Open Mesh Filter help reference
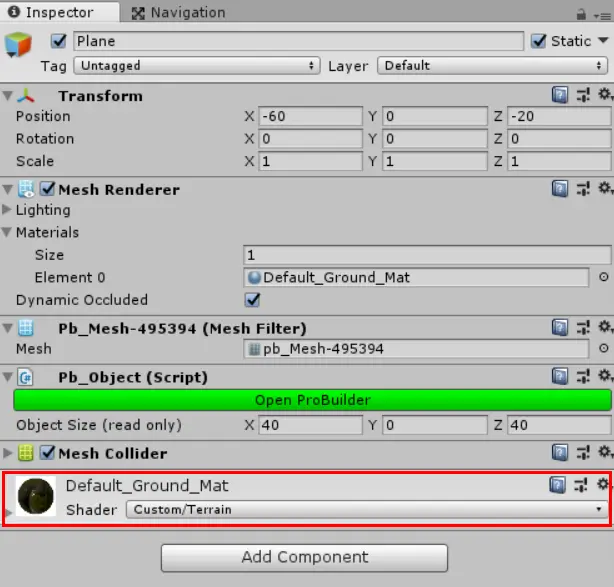Viewport: 614px width, 587px height. point(560,327)
